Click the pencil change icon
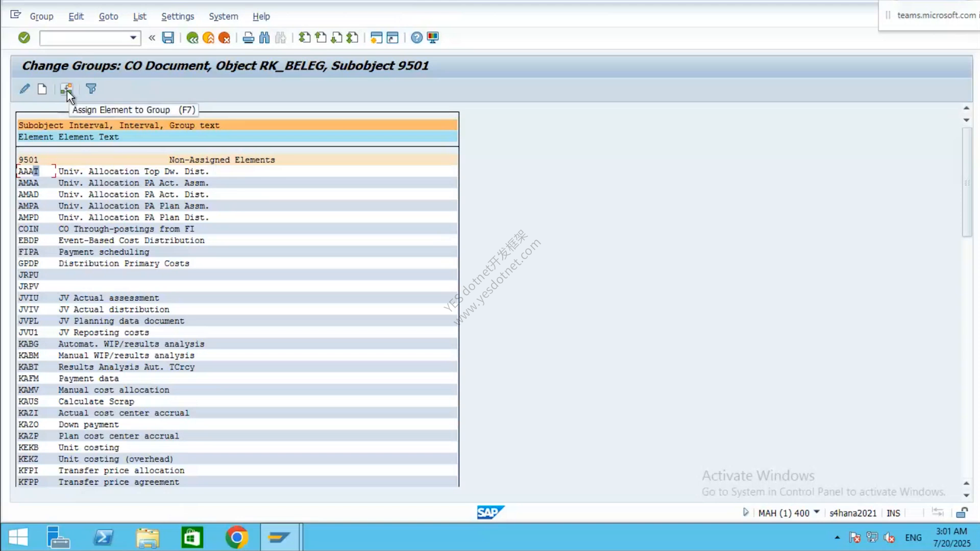Screen dimensions: 980x551 24,89
